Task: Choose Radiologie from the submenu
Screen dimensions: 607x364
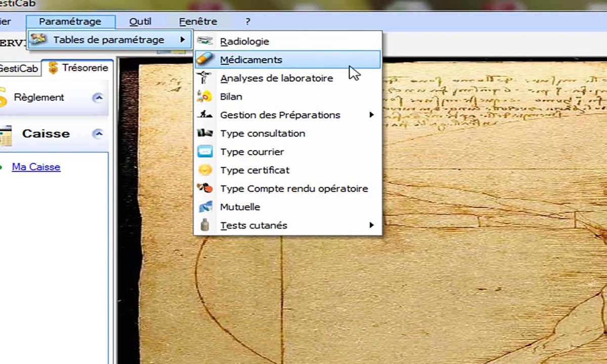Action: click(x=288, y=41)
